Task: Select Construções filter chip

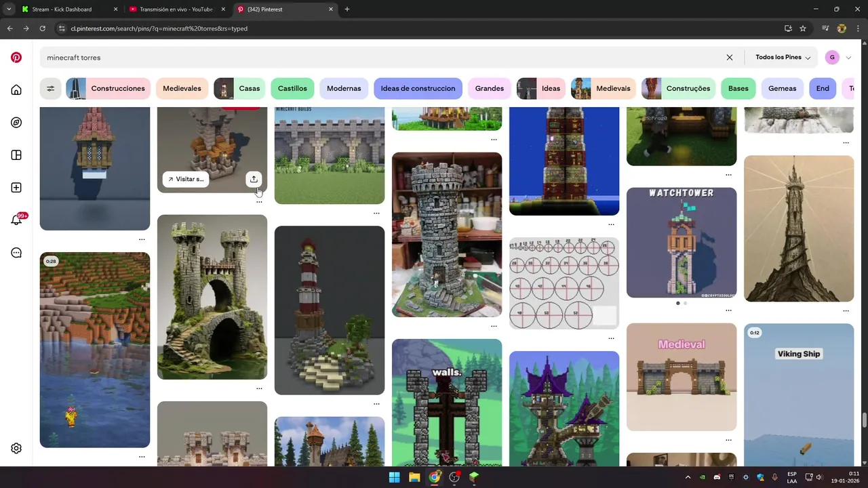Action: (x=678, y=88)
